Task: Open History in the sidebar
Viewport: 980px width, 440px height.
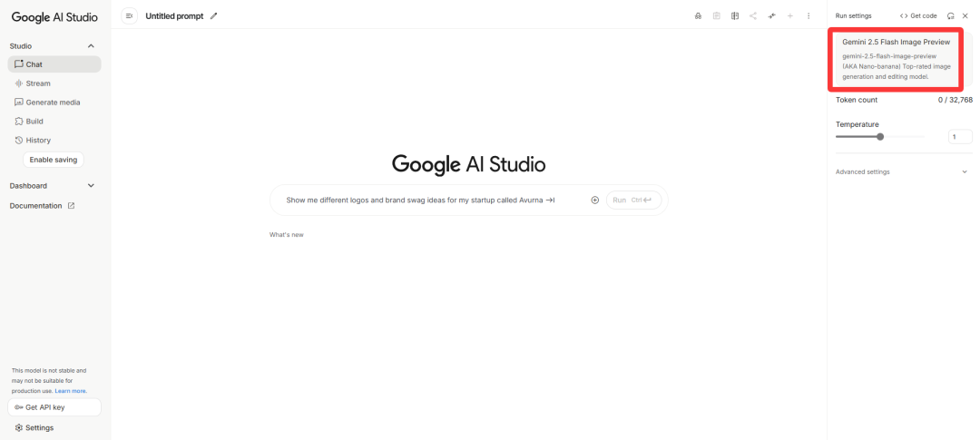Action: point(54,140)
